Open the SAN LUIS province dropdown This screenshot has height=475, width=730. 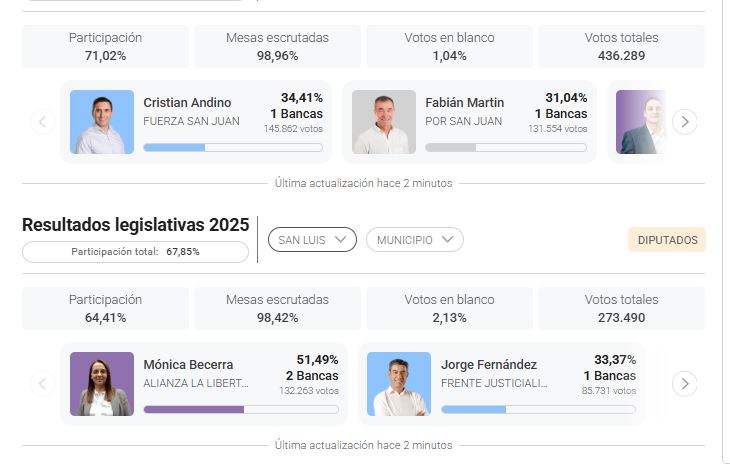[312, 240]
